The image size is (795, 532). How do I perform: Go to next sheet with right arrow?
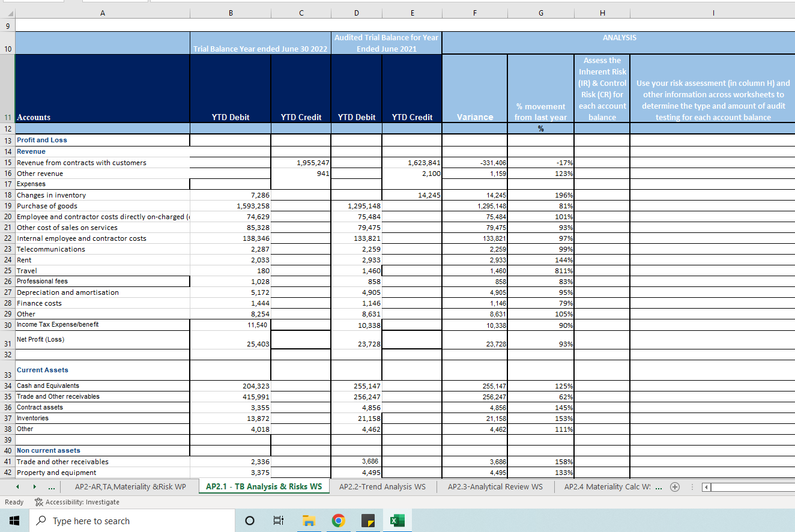[34, 487]
